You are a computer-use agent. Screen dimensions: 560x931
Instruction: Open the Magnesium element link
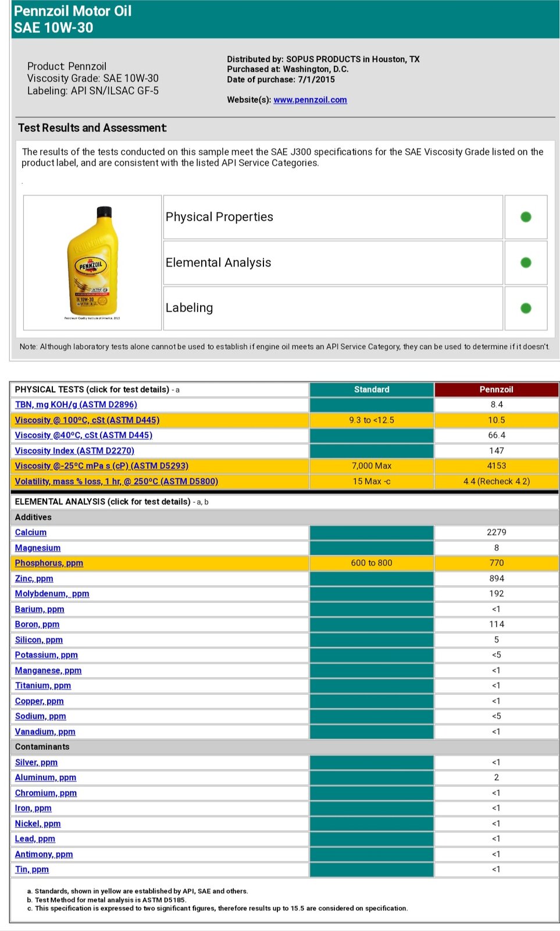click(x=38, y=548)
